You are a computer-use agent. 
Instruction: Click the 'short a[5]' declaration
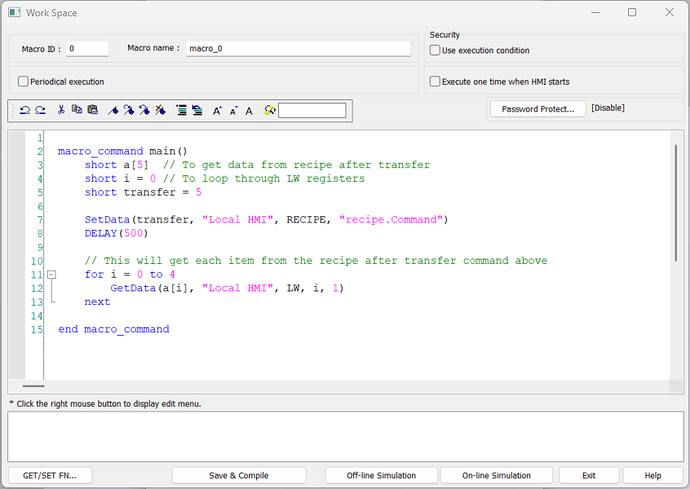click(x=117, y=165)
